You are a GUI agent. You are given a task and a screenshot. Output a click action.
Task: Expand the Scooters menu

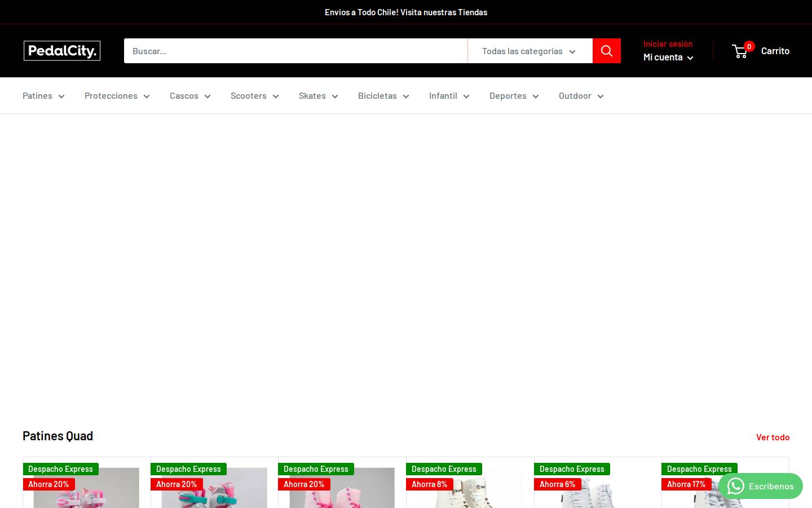tap(254, 95)
